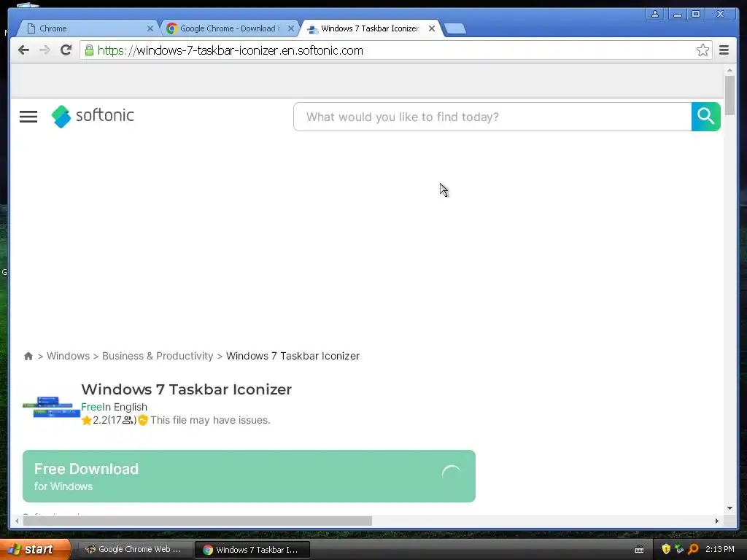Viewport: 747px width, 560px height.
Task: Click the 2:13 PM clock
Action: [719, 549]
